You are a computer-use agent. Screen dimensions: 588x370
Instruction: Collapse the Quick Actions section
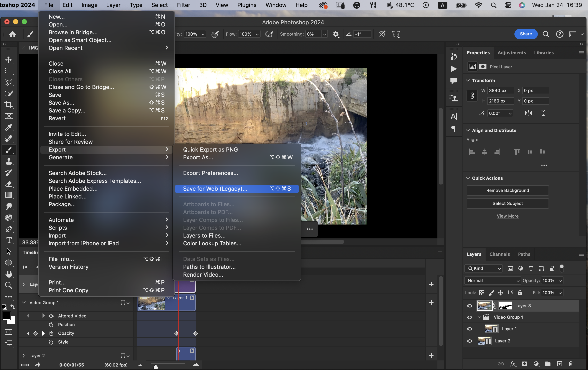[468, 178]
